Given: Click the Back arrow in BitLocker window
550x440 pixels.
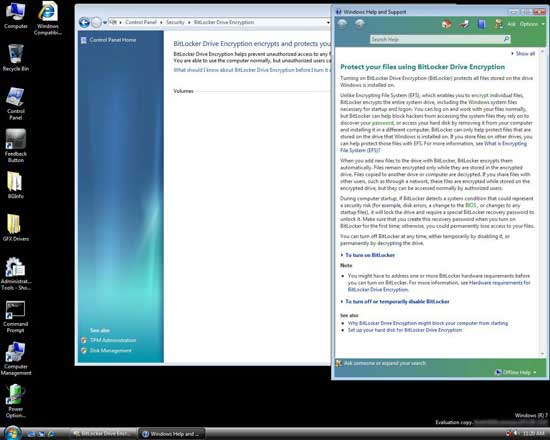Looking at the screenshot, I should click(84, 22).
